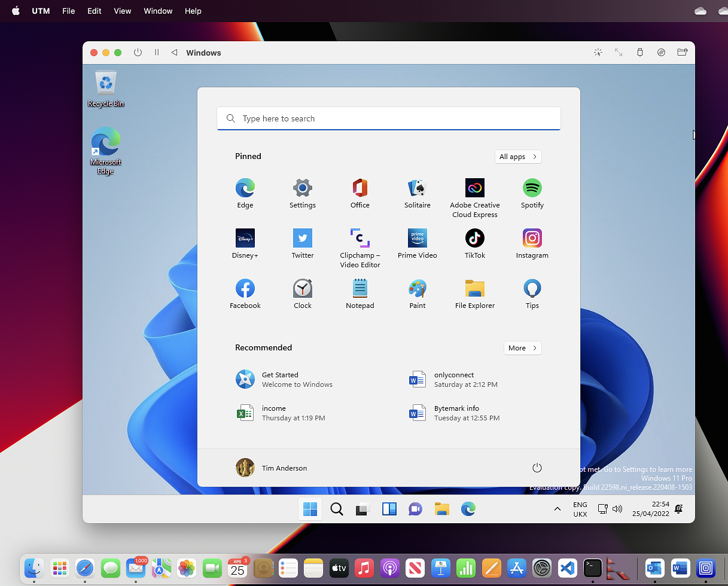Screen dimensions: 728x586
Task: Open the View menu in macOS menu bar
Action: [122, 11]
